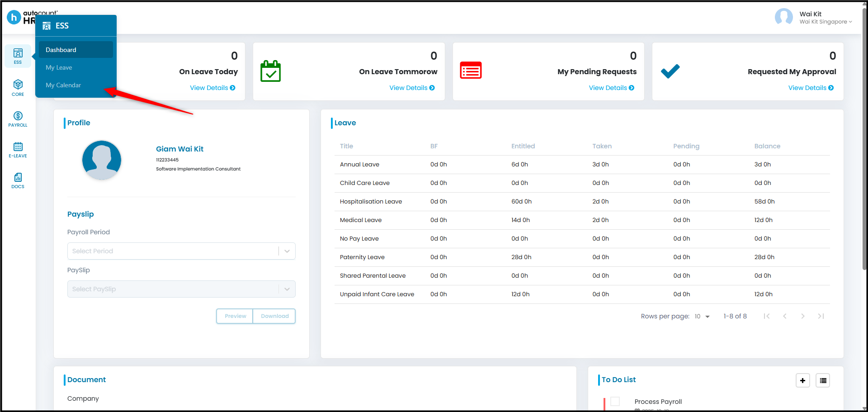Click the Giam Wai Kit profile picture
The width and height of the screenshot is (868, 412).
[102, 160]
